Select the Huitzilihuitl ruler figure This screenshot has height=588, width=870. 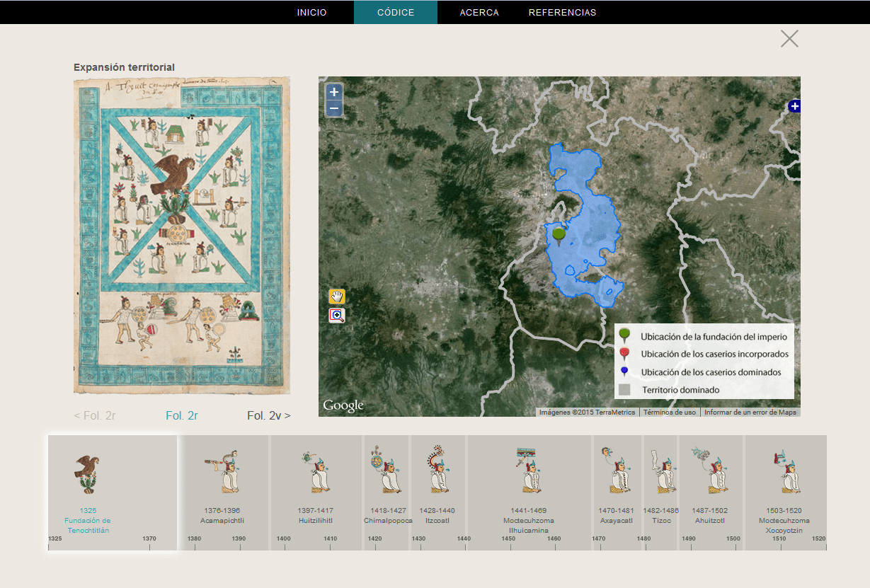316,473
